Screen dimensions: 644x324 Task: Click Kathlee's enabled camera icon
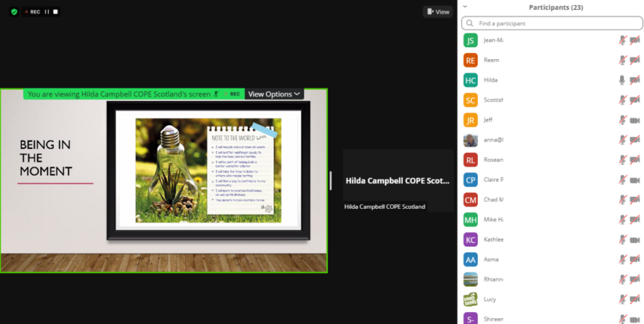pyautogui.click(x=635, y=240)
